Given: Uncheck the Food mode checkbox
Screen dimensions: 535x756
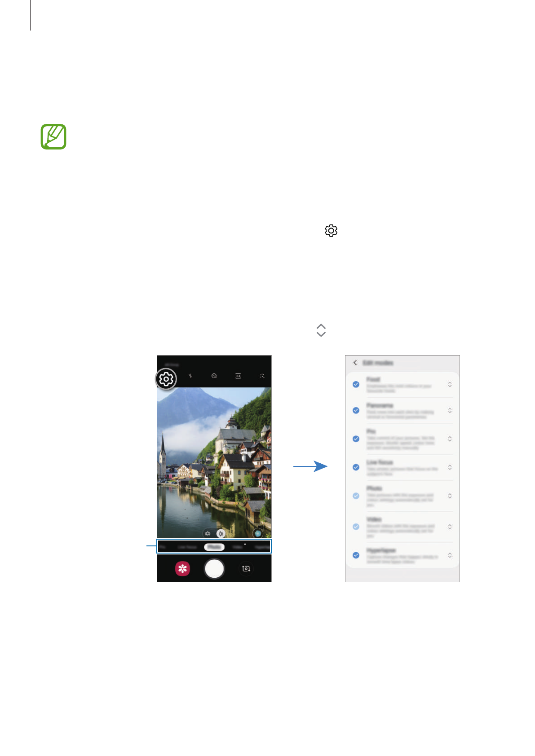Looking at the screenshot, I should click(x=356, y=385).
